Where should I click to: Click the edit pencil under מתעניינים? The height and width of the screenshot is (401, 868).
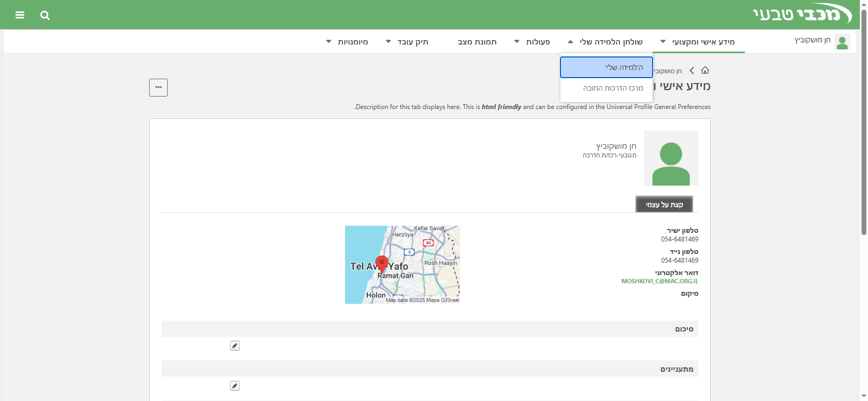tap(235, 386)
